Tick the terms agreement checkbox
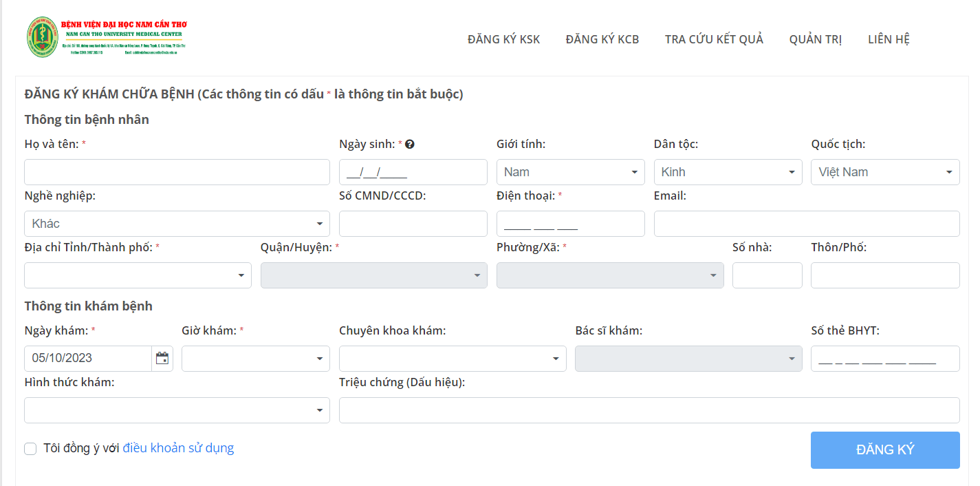 pyautogui.click(x=30, y=449)
